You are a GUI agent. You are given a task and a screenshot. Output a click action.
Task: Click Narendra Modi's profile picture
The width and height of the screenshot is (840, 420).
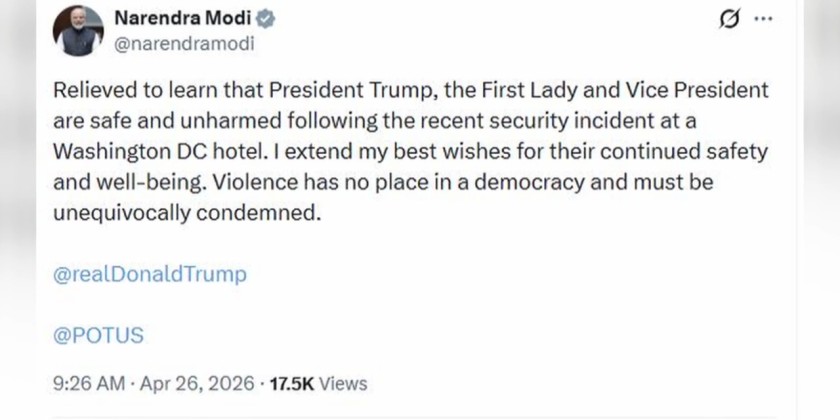pyautogui.click(x=79, y=30)
